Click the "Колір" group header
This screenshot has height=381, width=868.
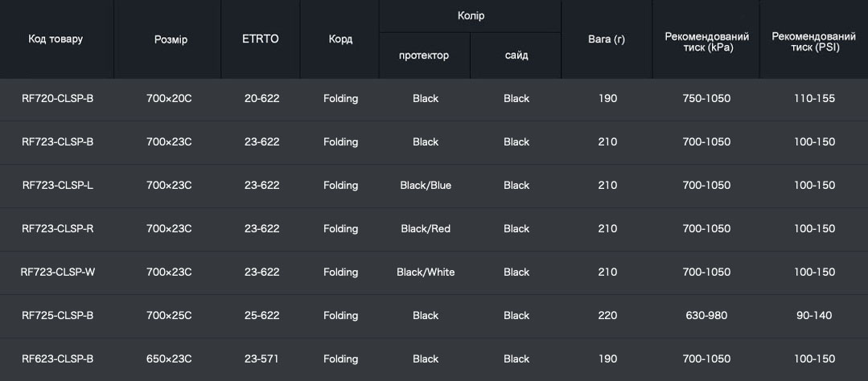point(471,16)
